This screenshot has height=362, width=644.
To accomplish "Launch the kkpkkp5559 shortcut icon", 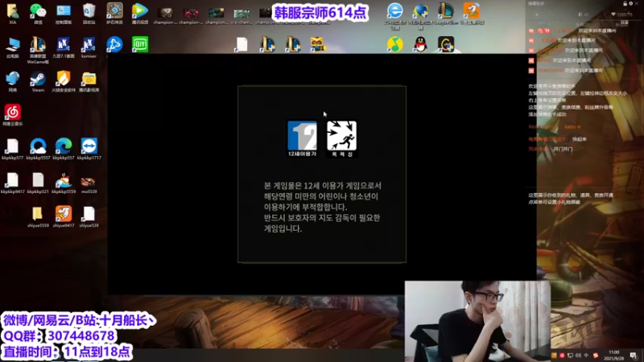I will click(x=64, y=183).
